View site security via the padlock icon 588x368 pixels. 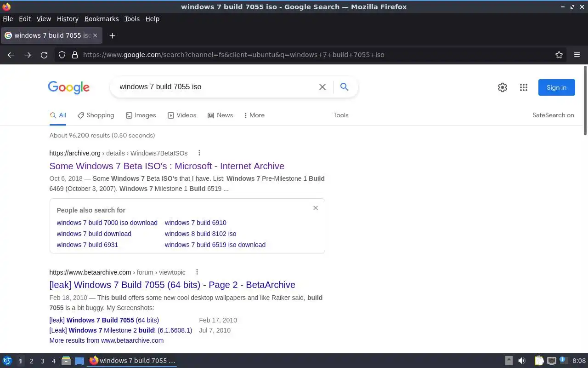75,55
